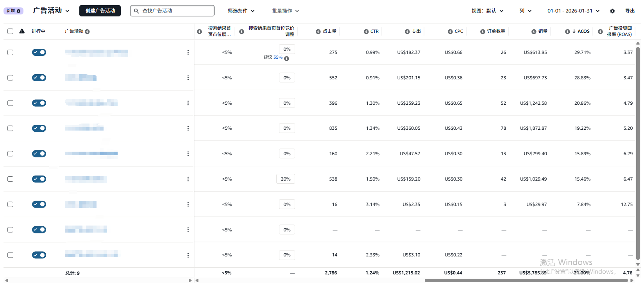644x283 pixels.
Task: Open the 批量操作 bulk actions menu
Action: click(x=285, y=11)
